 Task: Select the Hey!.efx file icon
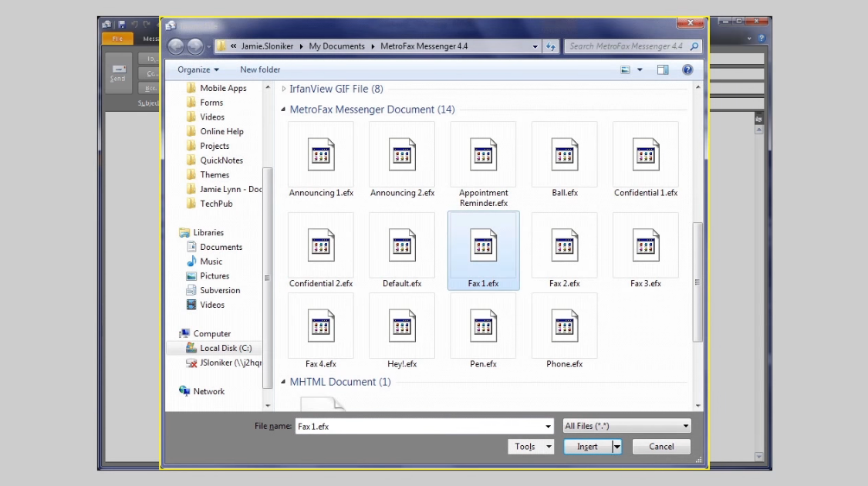(x=402, y=326)
